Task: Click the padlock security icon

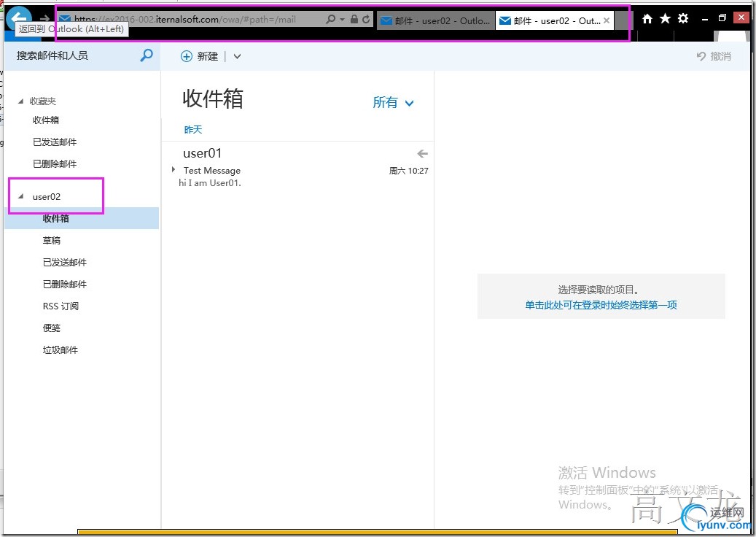Action: coord(354,19)
